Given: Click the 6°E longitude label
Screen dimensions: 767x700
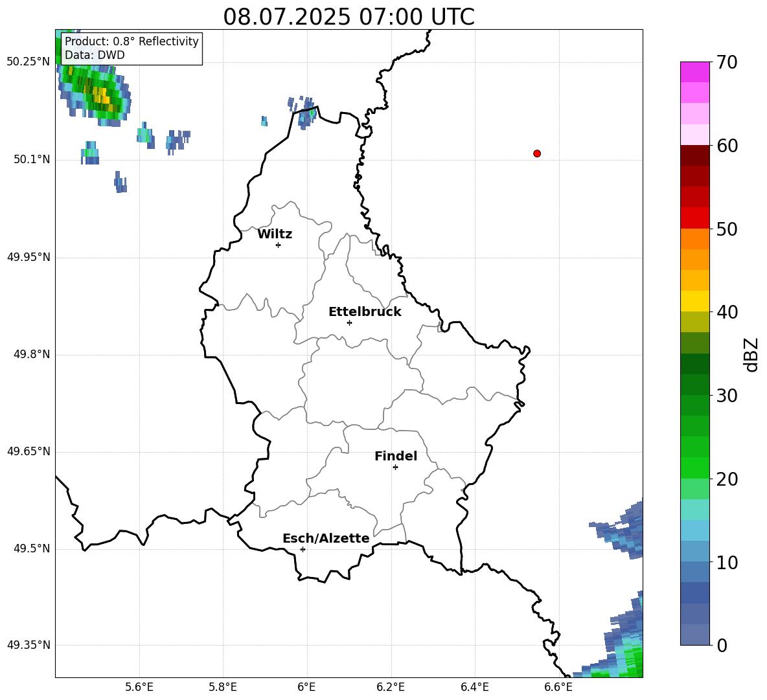Looking at the screenshot, I should pyautogui.click(x=306, y=687).
